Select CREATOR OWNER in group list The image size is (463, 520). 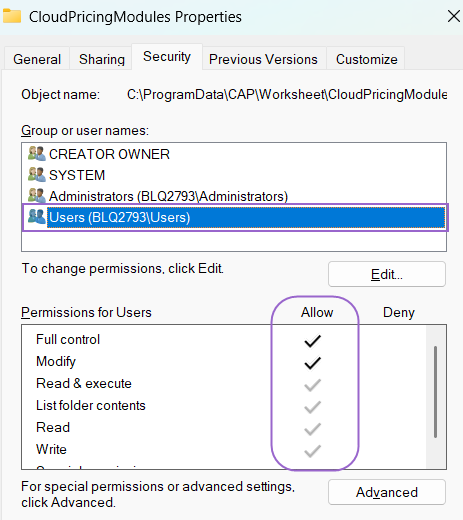(x=234, y=154)
